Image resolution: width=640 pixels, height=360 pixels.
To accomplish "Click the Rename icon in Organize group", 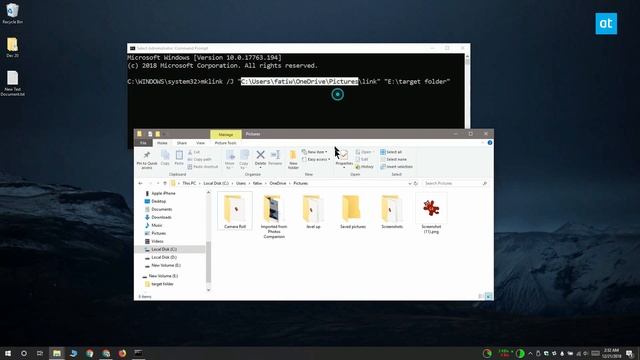I will coord(275,155).
